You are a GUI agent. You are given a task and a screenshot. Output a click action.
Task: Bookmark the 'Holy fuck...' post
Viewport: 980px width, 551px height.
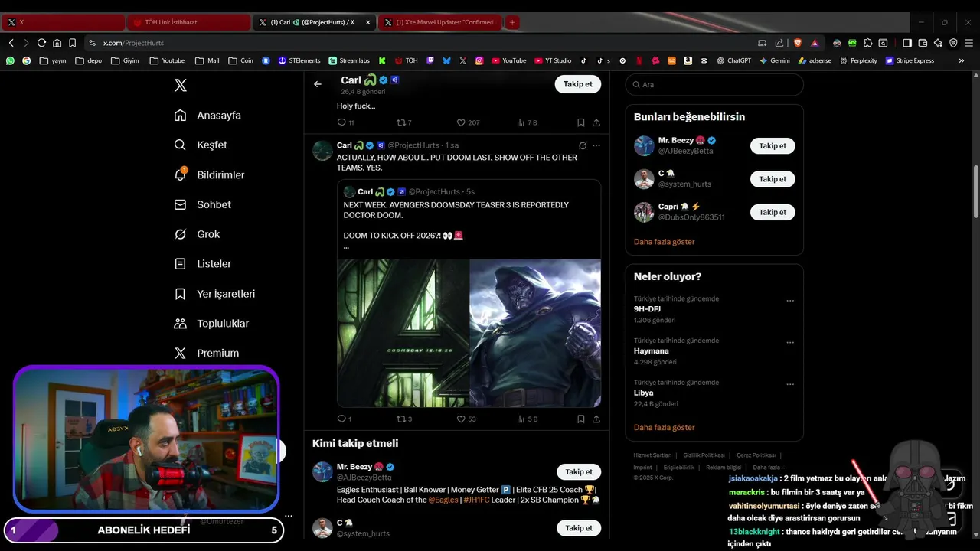[x=581, y=122]
